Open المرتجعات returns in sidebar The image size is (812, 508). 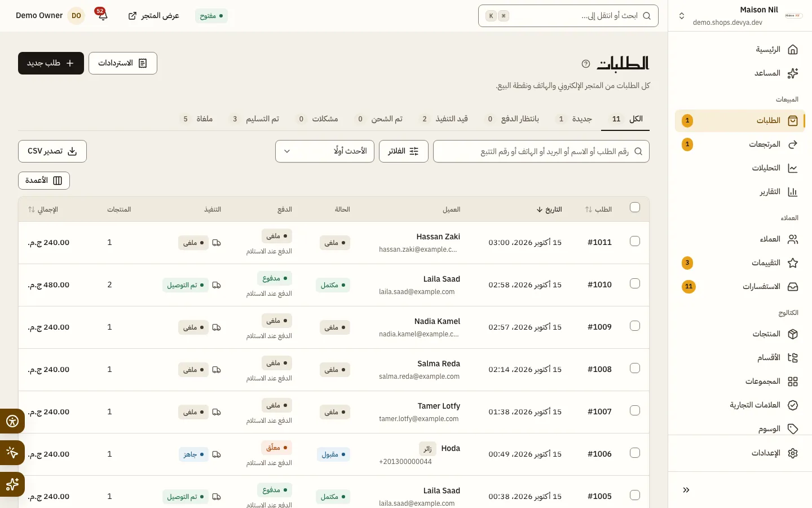(x=740, y=144)
